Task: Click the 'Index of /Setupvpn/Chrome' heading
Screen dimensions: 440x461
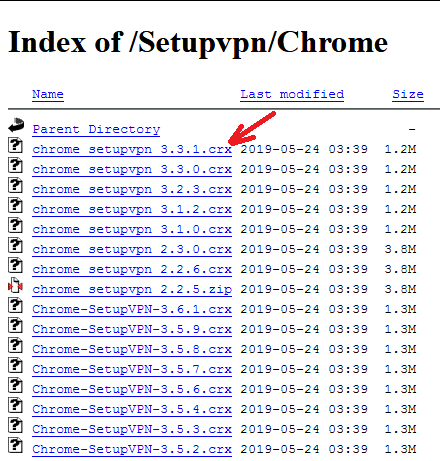Action: tap(198, 43)
